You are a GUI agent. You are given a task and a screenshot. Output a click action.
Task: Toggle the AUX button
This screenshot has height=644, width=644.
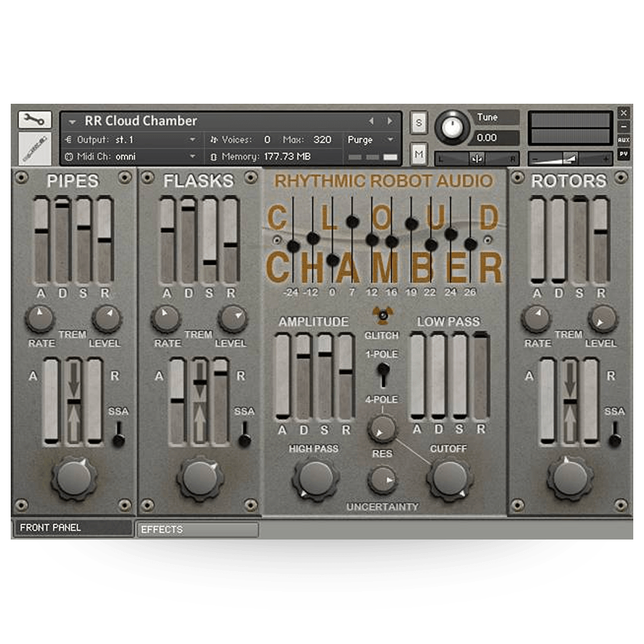coord(623,140)
